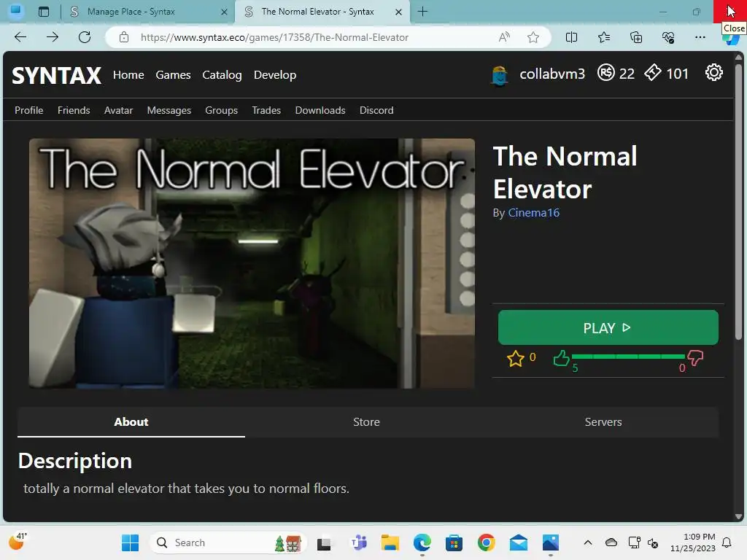Open the Discord link in subnav
This screenshot has width=747, height=560.
[x=376, y=110]
